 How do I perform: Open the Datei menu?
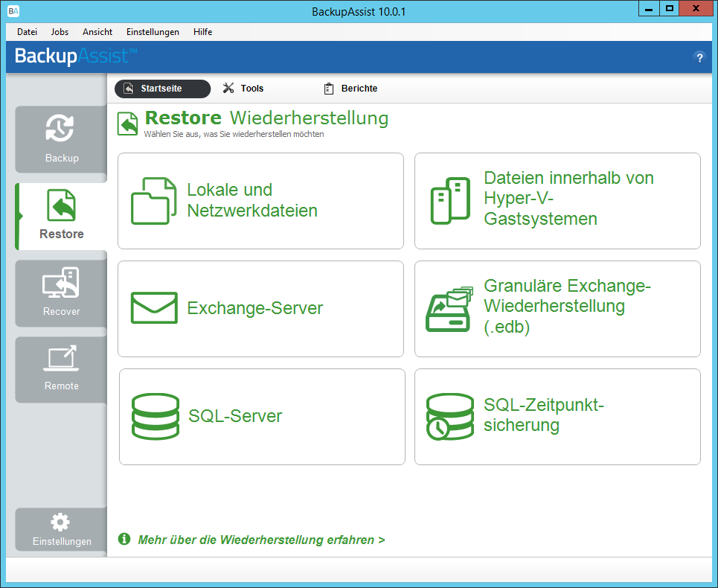[x=27, y=31]
